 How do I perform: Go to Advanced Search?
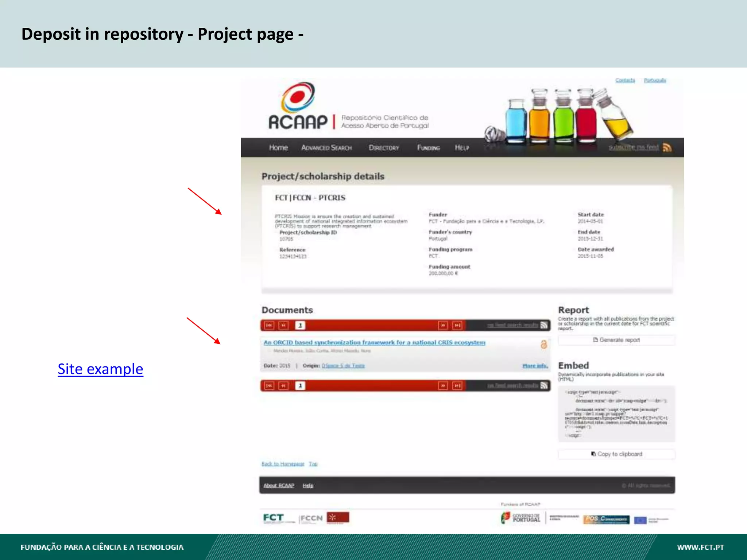pyautogui.click(x=326, y=148)
